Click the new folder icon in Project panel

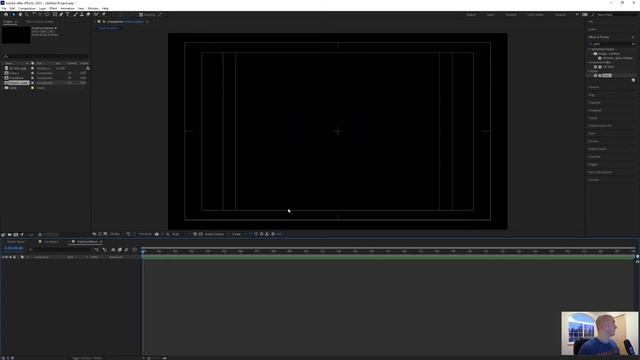pos(9,235)
